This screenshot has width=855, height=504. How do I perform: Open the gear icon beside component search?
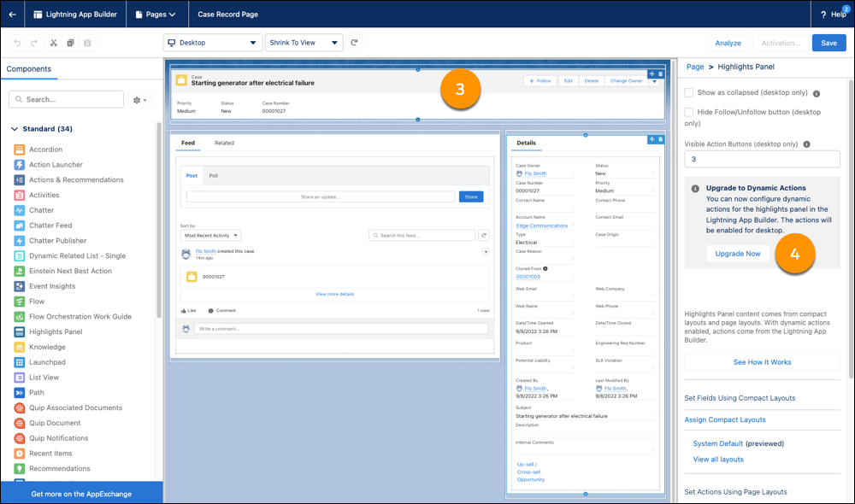coord(139,99)
